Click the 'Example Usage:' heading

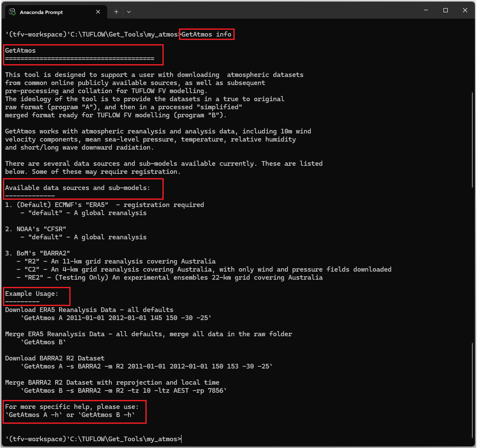[x=31, y=294]
